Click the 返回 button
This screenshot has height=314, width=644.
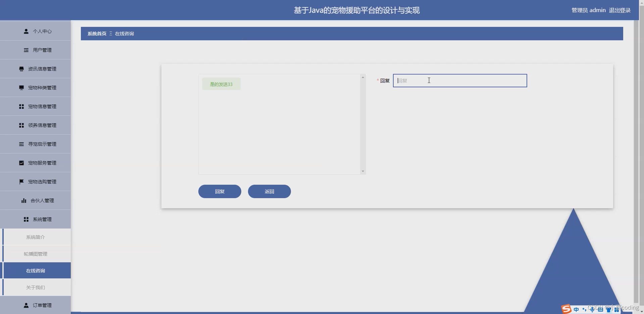269,191
